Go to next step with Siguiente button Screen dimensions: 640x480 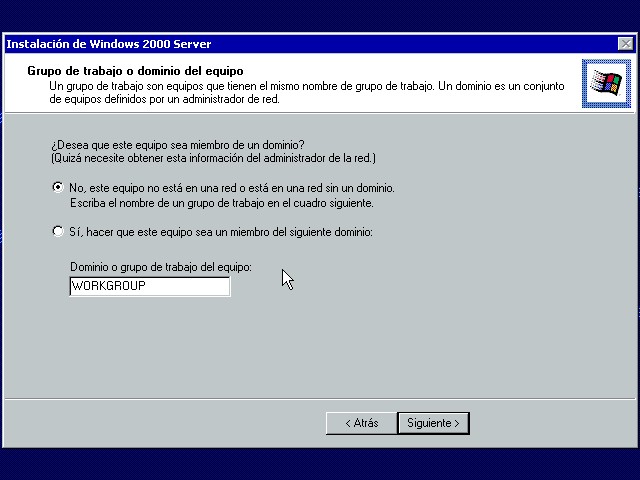pyautogui.click(x=433, y=423)
